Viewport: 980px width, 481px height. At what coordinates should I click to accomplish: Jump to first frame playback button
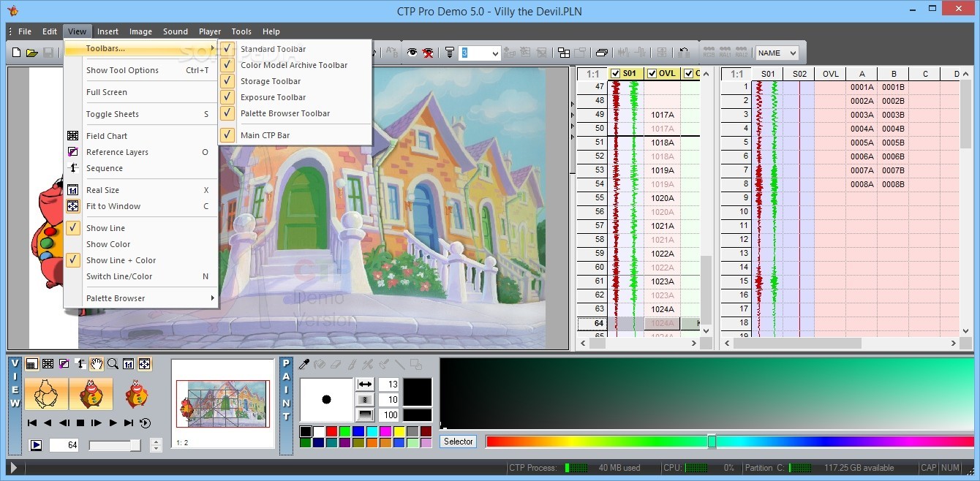[31, 423]
